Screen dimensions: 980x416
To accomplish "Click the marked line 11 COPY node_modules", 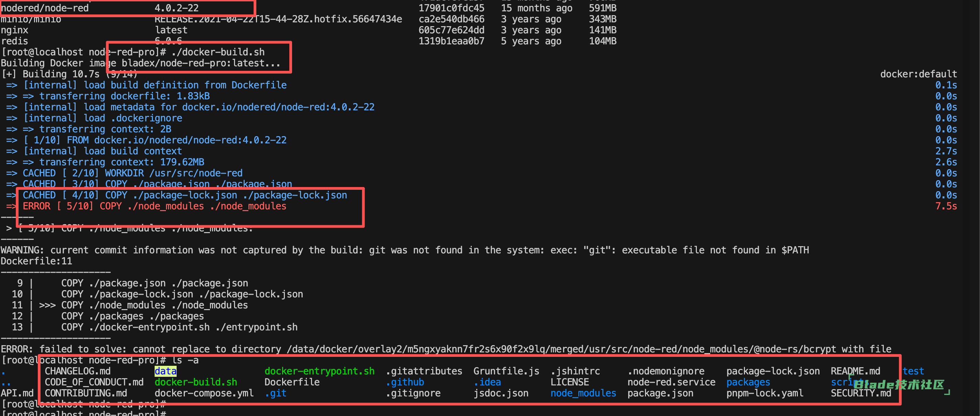I will point(154,305).
